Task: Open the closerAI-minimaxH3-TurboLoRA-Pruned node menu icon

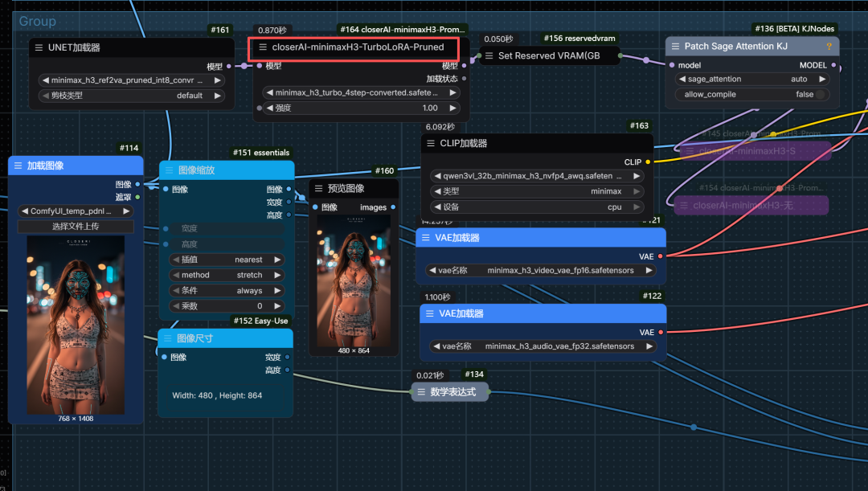Action: pyautogui.click(x=263, y=47)
